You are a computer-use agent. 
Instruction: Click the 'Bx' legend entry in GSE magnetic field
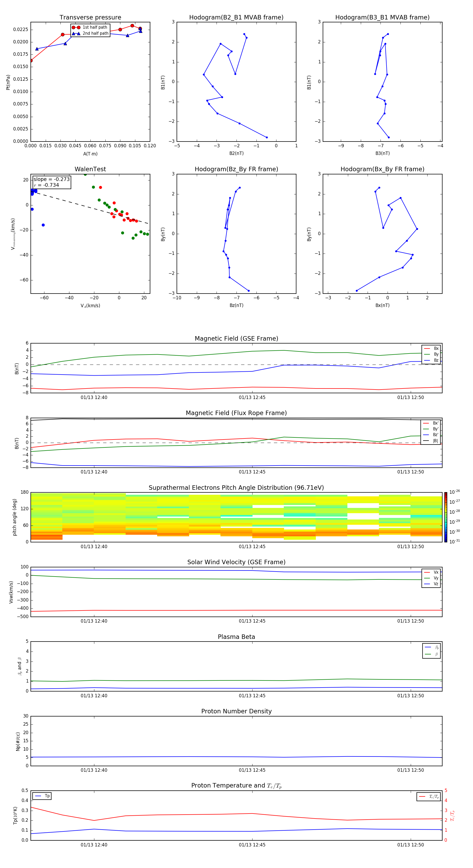(431, 349)
